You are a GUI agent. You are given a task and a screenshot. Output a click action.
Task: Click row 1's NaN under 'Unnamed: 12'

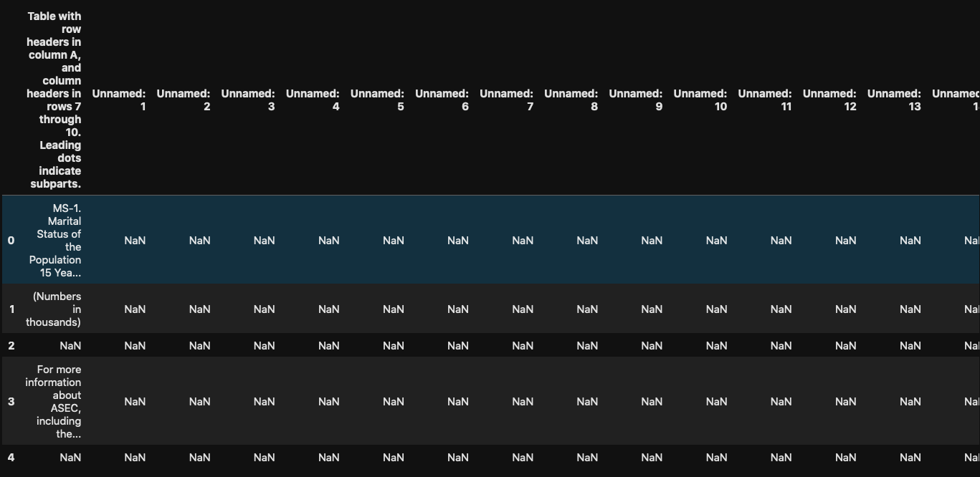(x=845, y=309)
